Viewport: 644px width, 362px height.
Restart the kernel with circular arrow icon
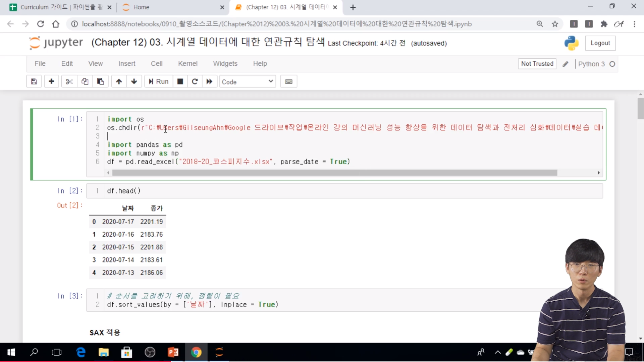[195, 81]
